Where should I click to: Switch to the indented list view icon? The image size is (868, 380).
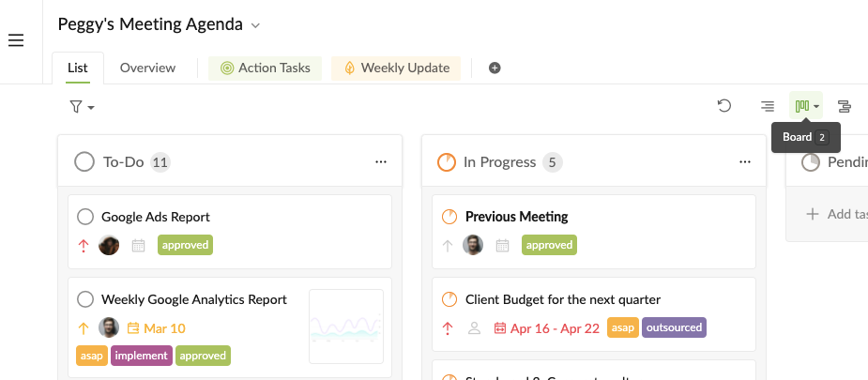click(x=768, y=106)
